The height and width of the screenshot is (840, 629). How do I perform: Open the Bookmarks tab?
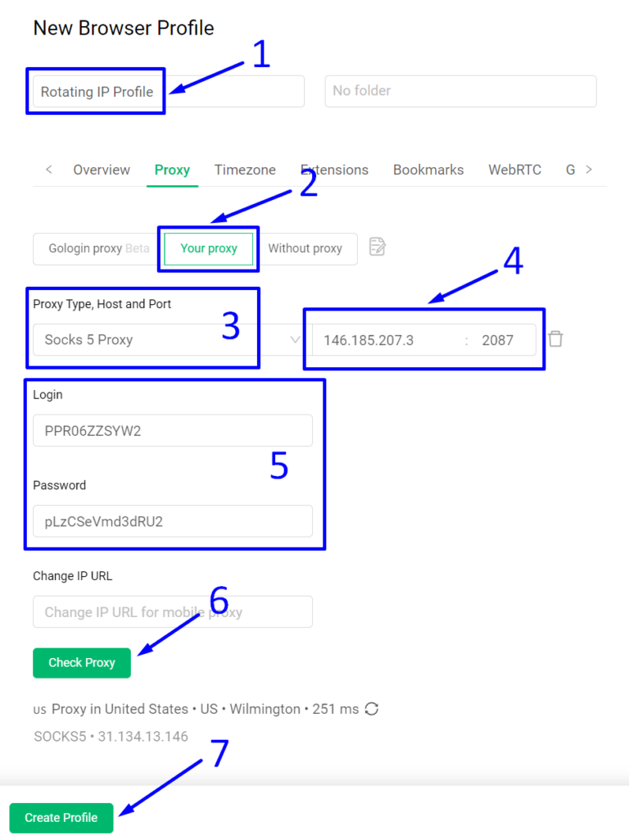(x=428, y=170)
